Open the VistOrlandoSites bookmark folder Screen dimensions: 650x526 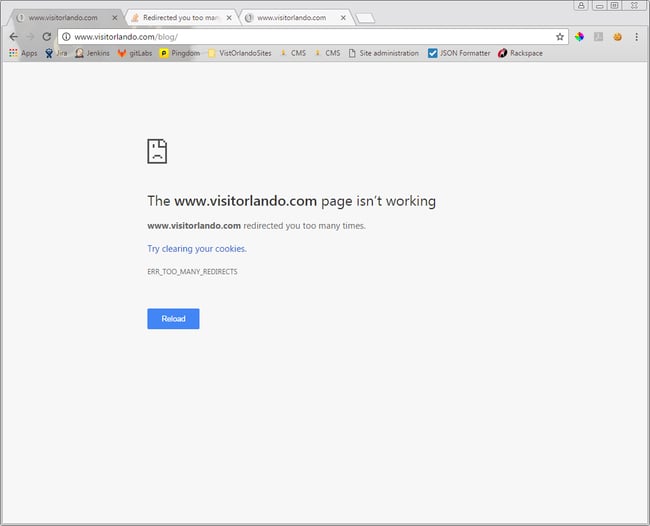click(x=240, y=53)
